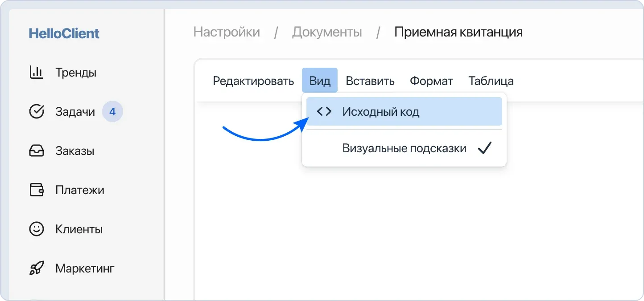The width and height of the screenshot is (644, 301).
Task: Open the Таблица menu
Action: pos(490,81)
